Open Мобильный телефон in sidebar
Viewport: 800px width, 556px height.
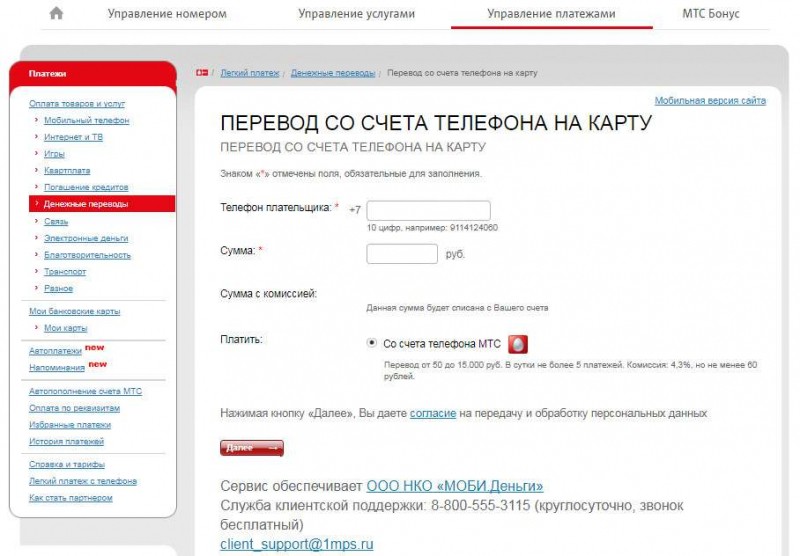pyautogui.click(x=86, y=120)
